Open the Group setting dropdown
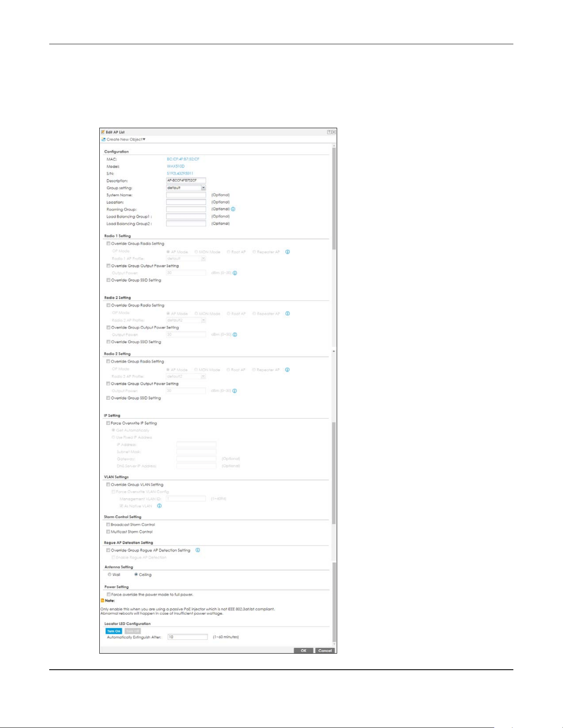 pyautogui.click(x=204, y=188)
